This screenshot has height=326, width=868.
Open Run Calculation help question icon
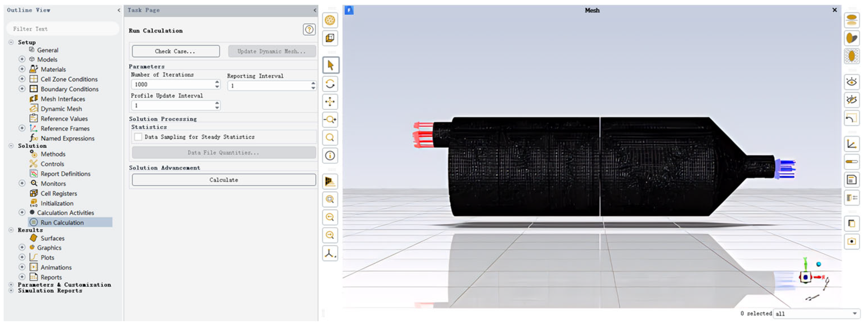[309, 30]
